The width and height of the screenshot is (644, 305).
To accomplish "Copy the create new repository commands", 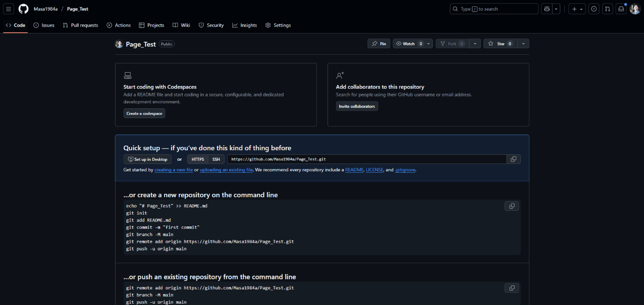I will click(512, 206).
